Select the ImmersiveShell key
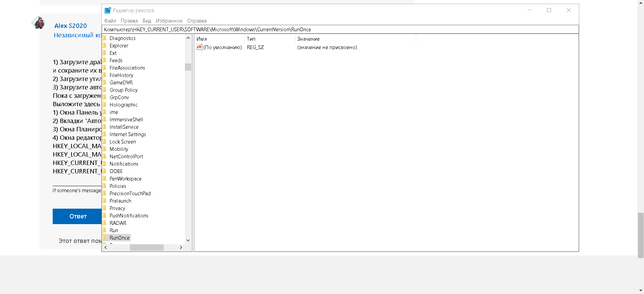Viewport: 644px width, 294px height. click(x=126, y=120)
